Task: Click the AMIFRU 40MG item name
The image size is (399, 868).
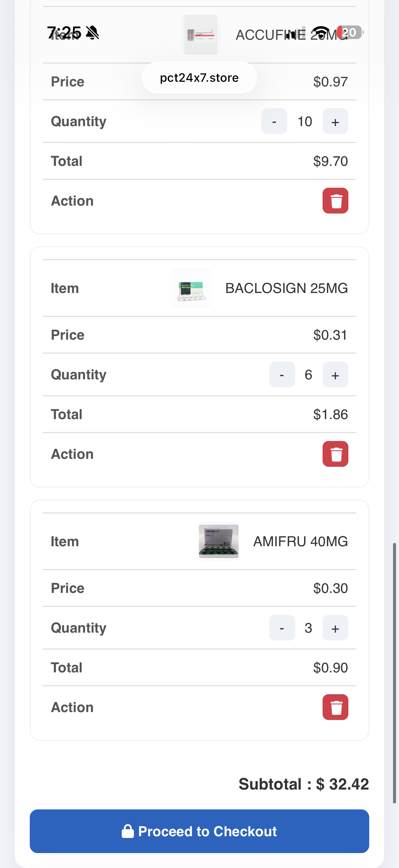Action: (x=300, y=542)
